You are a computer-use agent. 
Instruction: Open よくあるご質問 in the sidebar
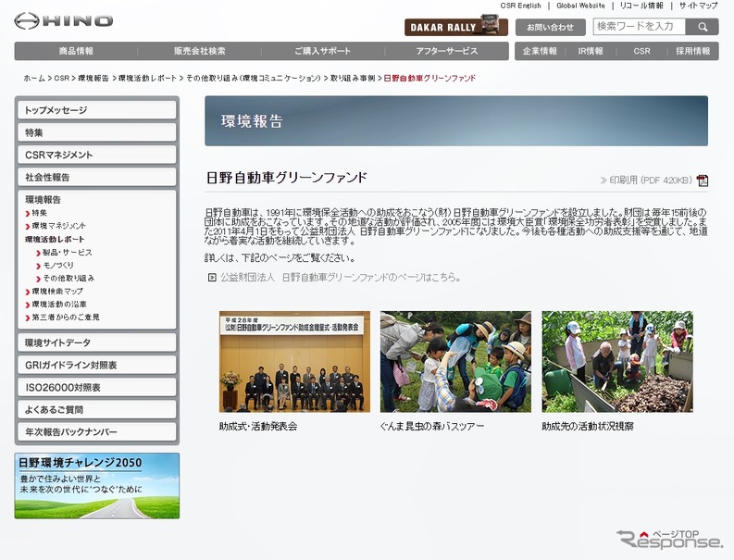(97, 410)
